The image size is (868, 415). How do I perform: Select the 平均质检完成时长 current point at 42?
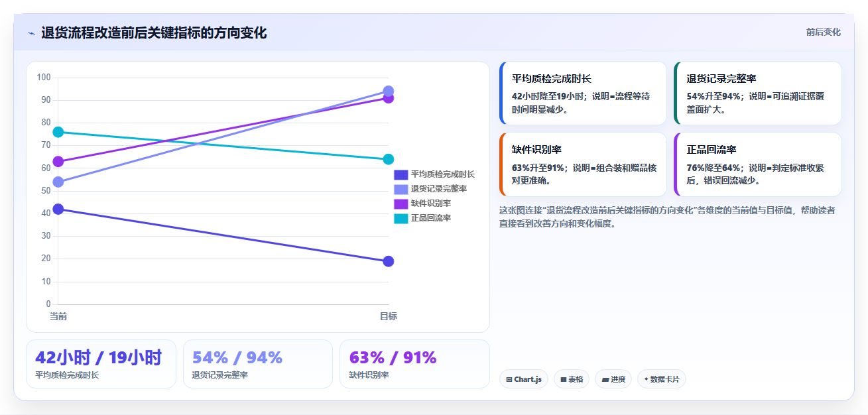tap(58, 209)
